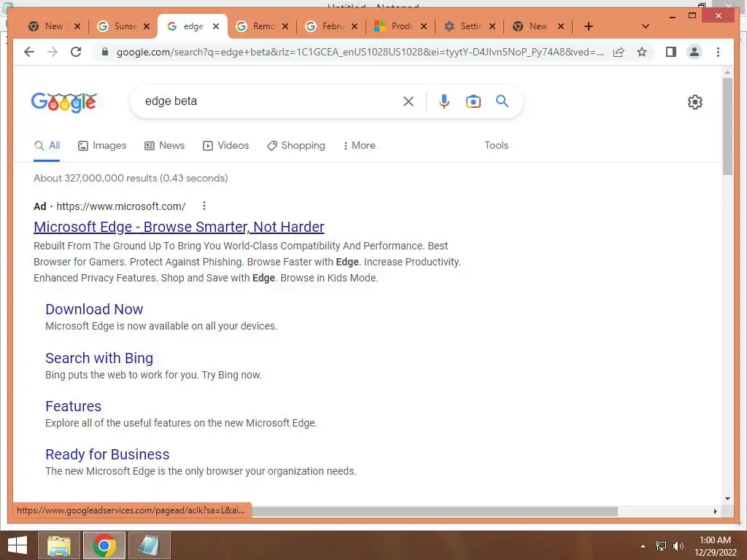Show hidden system tray icons

643,546
